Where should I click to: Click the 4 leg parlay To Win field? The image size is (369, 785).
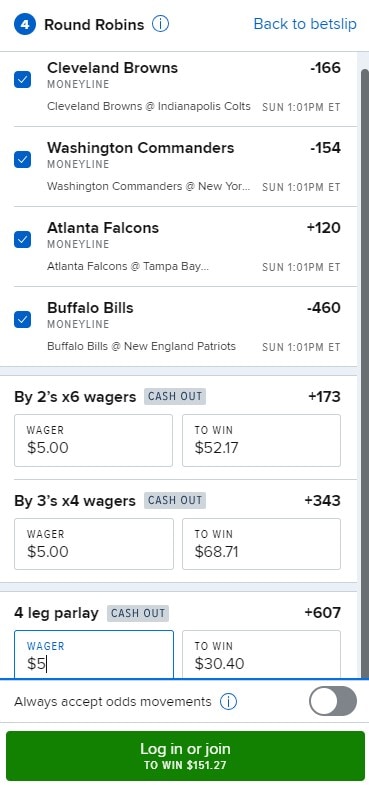pos(261,654)
